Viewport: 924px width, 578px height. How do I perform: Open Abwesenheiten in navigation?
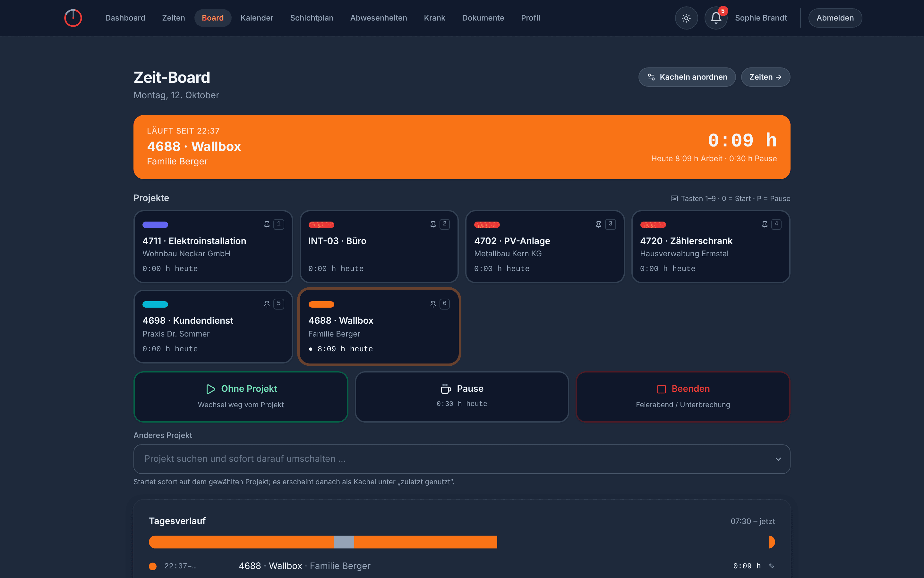(378, 18)
